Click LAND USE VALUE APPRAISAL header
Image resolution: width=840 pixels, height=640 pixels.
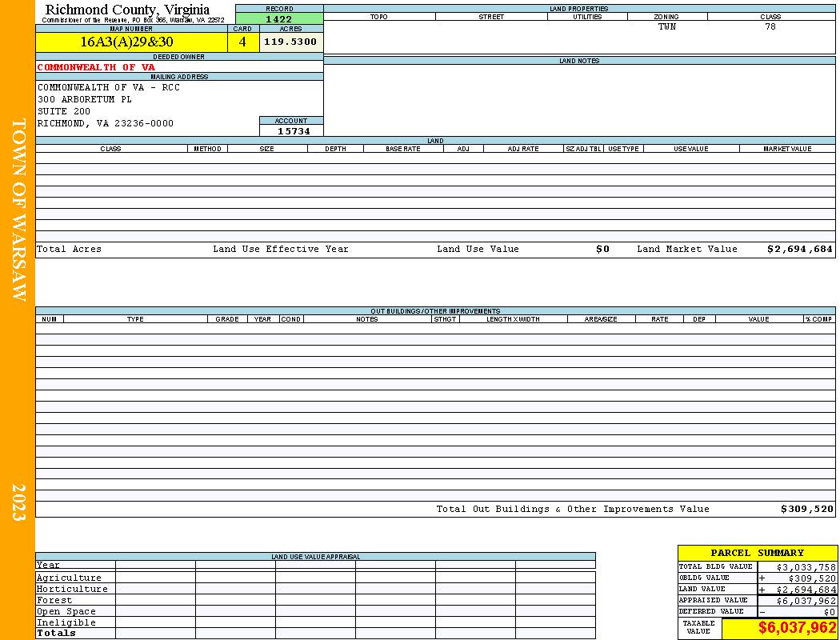click(315, 557)
